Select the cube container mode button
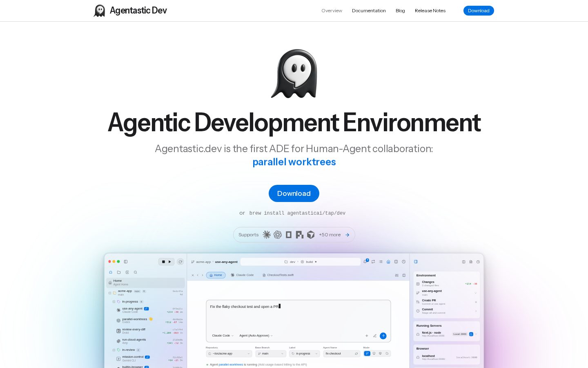 coord(380,353)
